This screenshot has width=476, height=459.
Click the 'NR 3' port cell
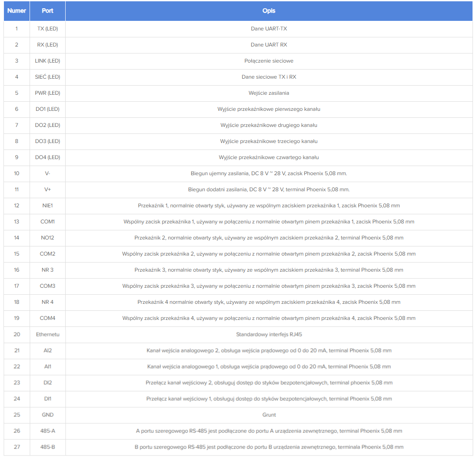click(48, 270)
